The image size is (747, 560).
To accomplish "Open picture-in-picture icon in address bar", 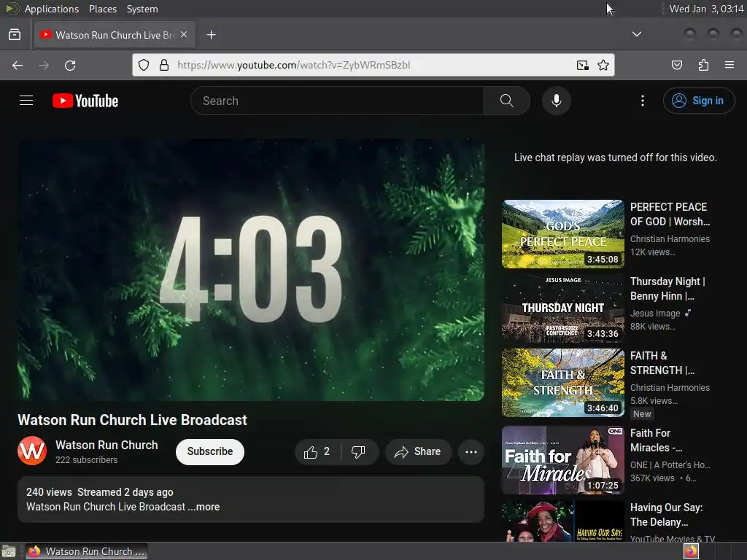I will [582, 65].
